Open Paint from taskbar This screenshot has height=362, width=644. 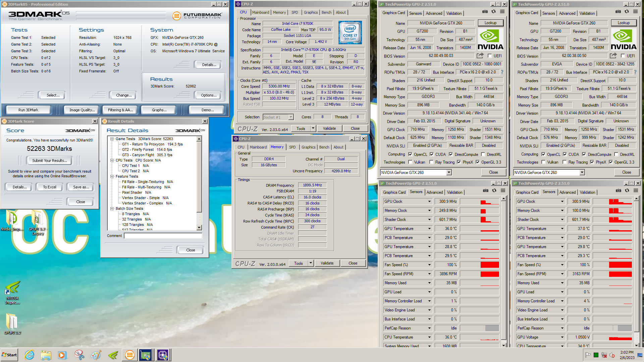click(96, 355)
